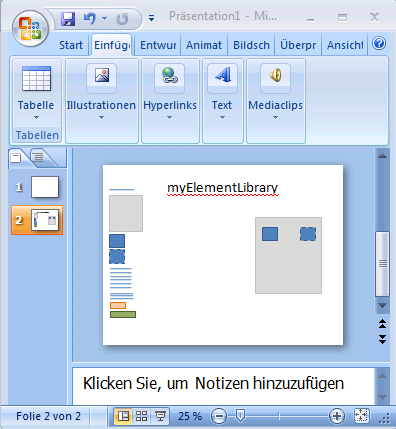
Task: Switch to the Entwurf ribbon tab
Action: point(158,45)
